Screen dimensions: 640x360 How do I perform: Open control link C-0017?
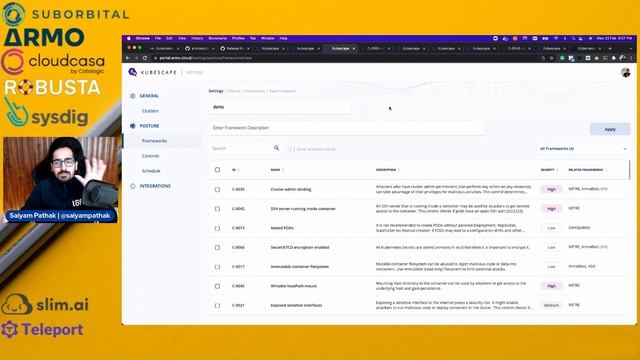(238, 267)
